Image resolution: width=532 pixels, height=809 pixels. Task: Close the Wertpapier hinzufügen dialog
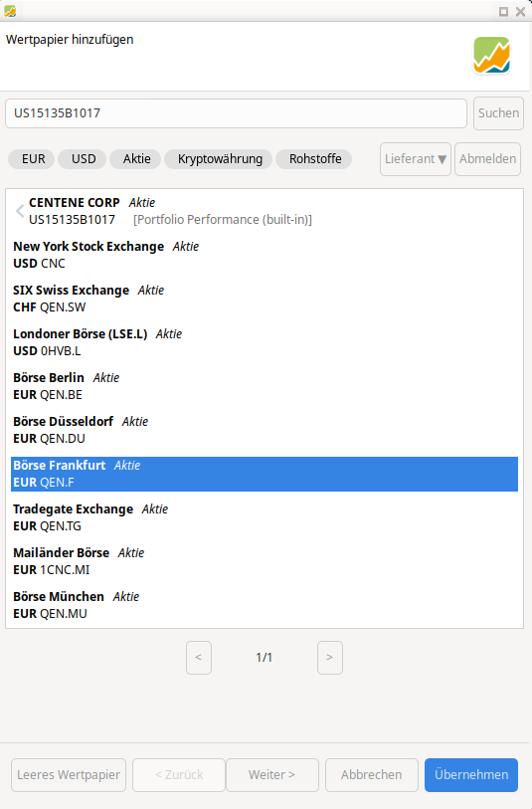click(521, 11)
